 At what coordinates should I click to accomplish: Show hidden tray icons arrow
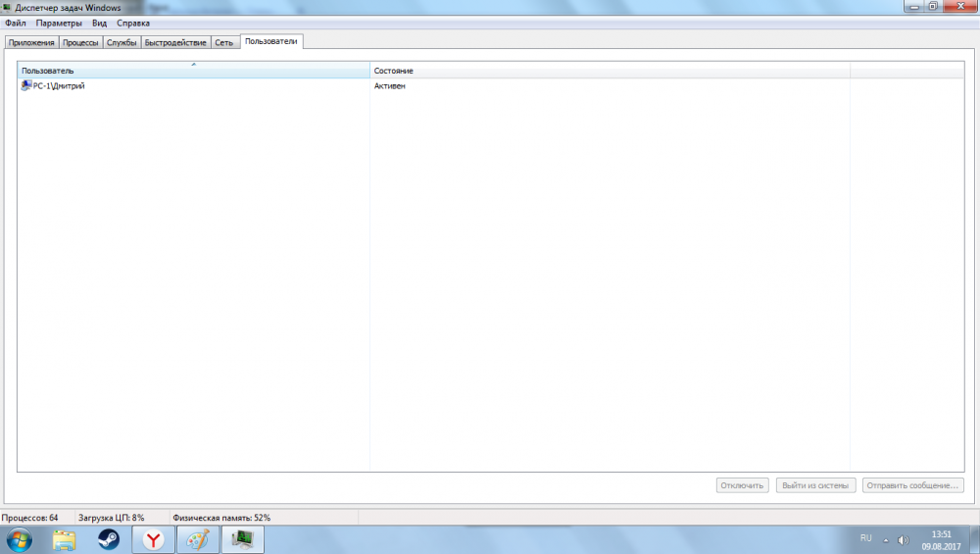(x=886, y=539)
